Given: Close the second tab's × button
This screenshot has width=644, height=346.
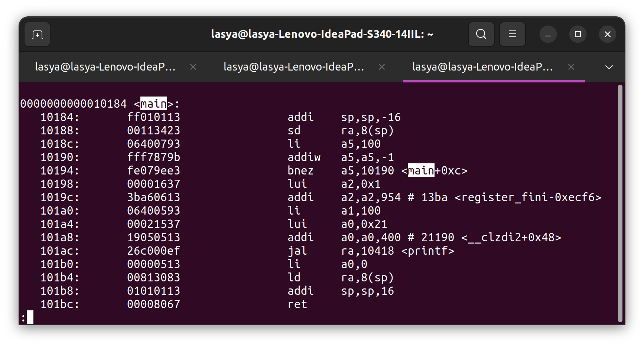Looking at the screenshot, I should [x=382, y=67].
